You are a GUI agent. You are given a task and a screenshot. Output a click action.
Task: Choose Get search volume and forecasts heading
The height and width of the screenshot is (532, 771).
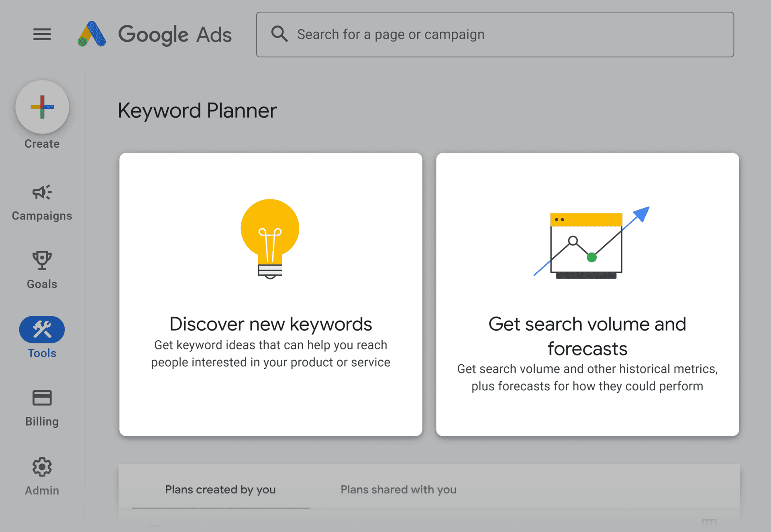[587, 336]
